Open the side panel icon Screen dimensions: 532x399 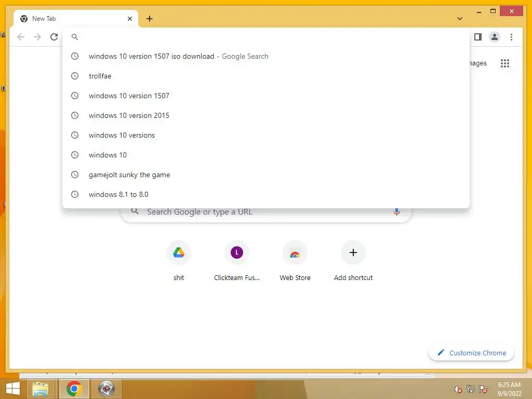click(478, 37)
